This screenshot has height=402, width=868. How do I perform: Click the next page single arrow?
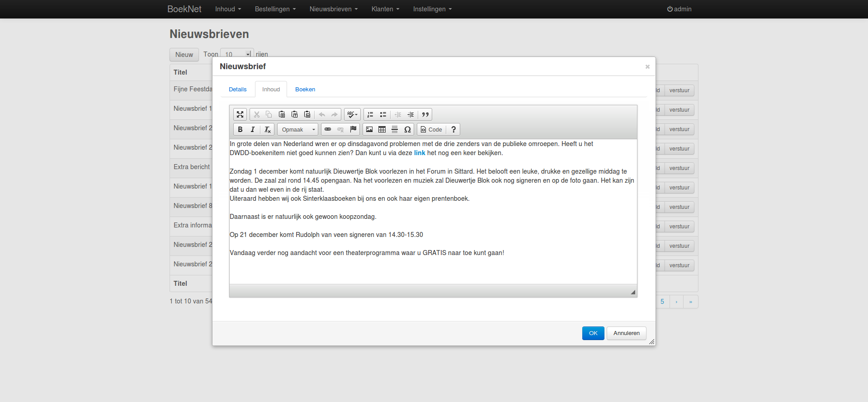click(676, 302)
